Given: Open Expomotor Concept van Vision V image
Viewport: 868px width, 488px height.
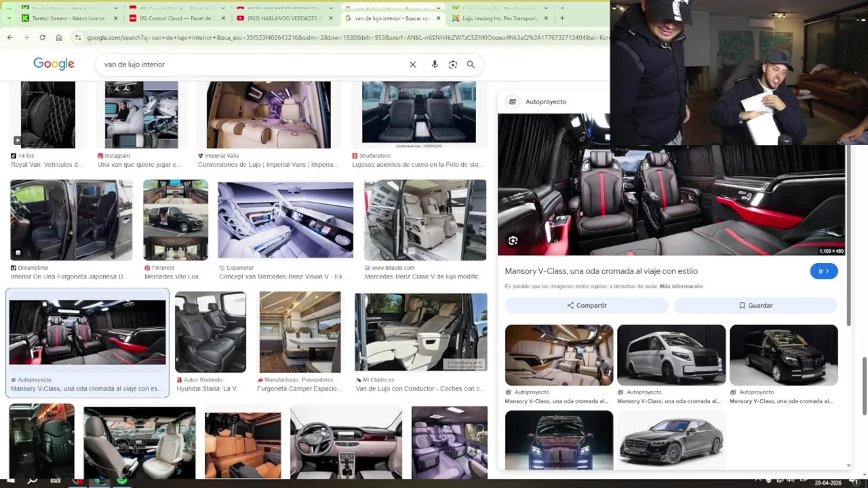Looking at the screenshot, I should (285, 220).
